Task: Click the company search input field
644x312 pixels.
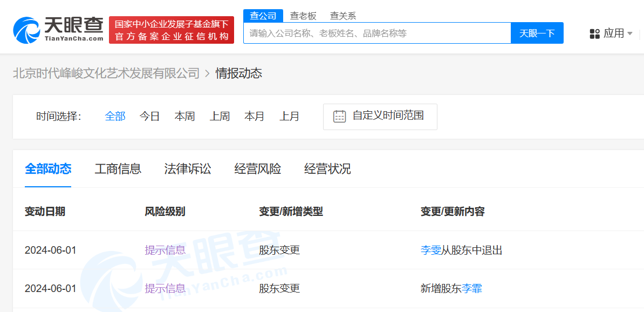Action: pyautogui.click(x=378, y=33)
